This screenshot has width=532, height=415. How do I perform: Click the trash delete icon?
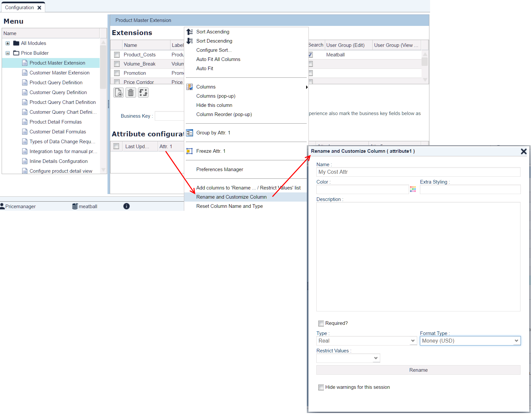coord(131,93)
